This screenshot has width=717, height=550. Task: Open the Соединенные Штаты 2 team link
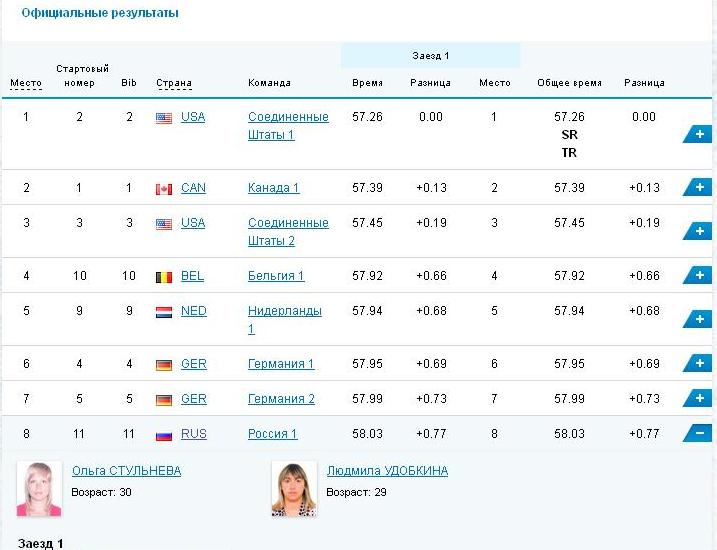[x=287, y=232]
